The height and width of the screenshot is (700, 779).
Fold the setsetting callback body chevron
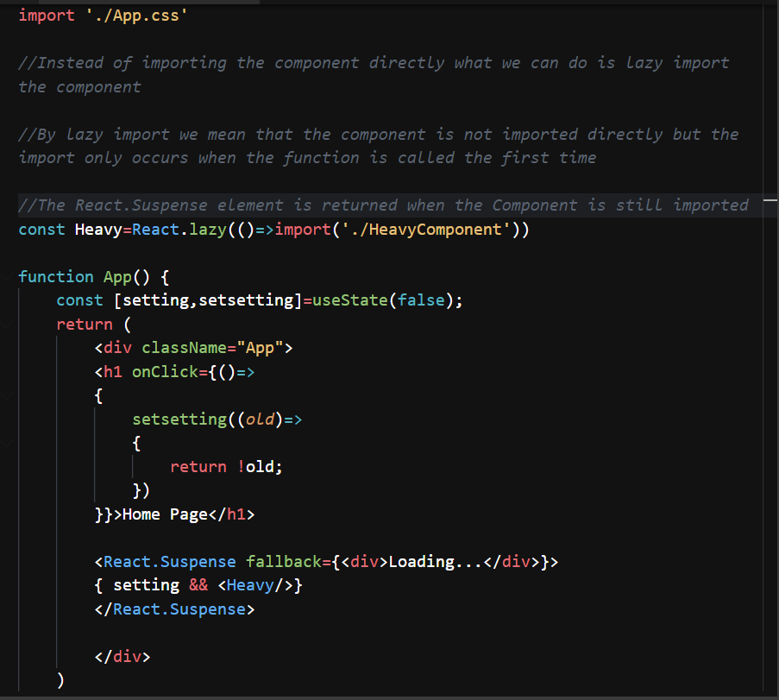[x=7, y=443]
